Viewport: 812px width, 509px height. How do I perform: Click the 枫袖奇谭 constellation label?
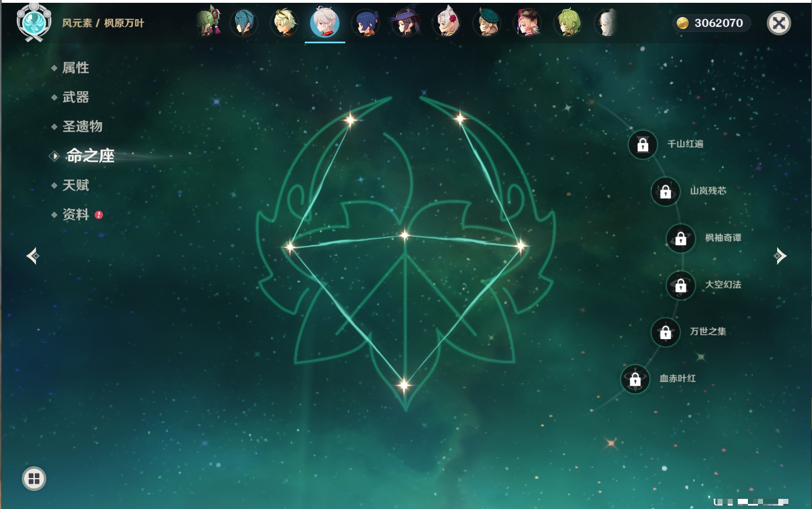[723, 238]
